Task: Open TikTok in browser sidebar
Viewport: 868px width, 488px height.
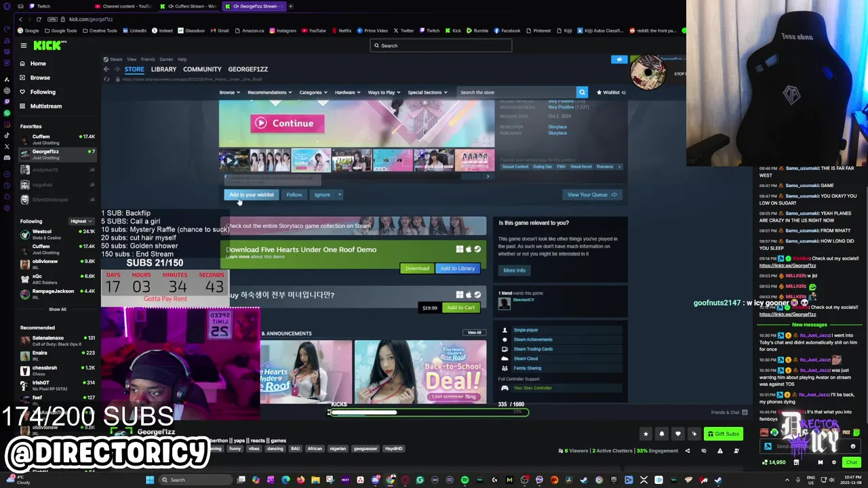Action: 7,135
